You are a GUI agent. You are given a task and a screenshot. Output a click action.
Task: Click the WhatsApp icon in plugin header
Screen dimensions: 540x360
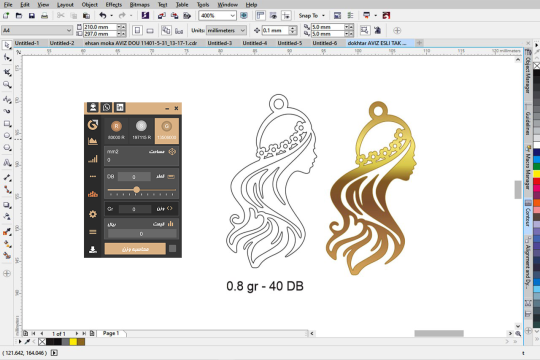coord(106,107)
